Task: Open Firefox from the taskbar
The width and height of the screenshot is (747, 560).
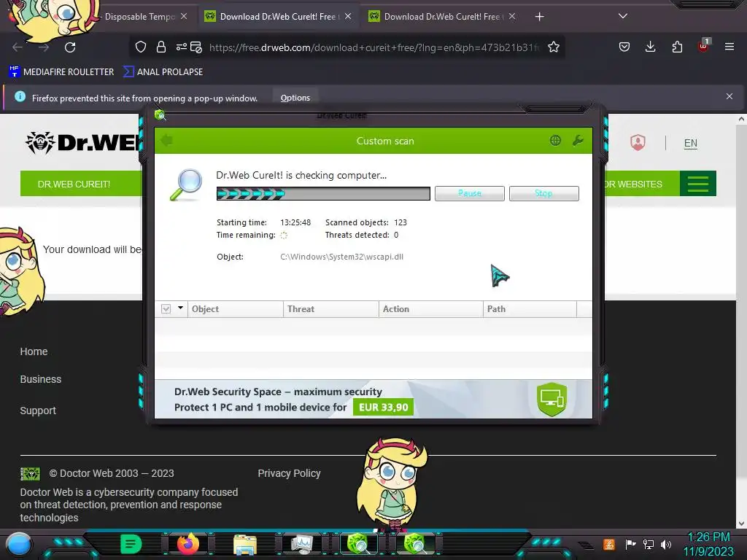Action: 187,544
